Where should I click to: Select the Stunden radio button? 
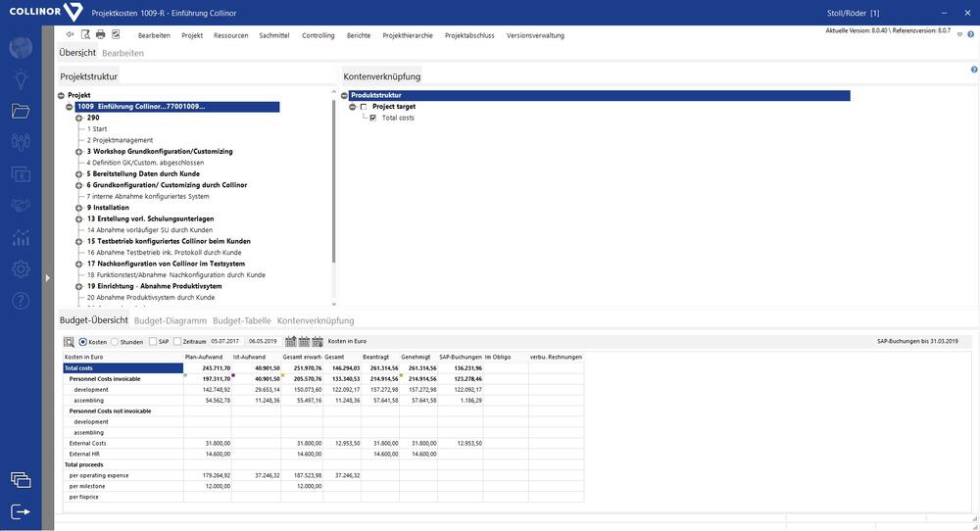[115, 342]
